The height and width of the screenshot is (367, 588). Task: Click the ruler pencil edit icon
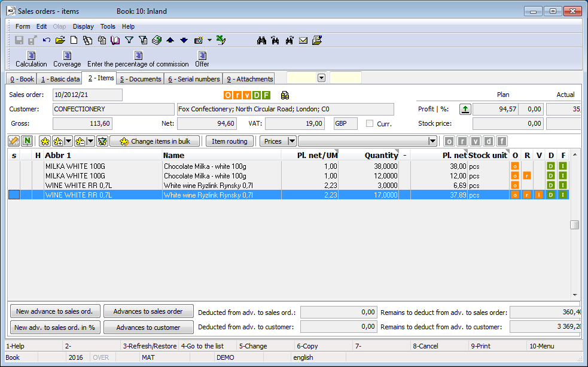click(14, 141)
